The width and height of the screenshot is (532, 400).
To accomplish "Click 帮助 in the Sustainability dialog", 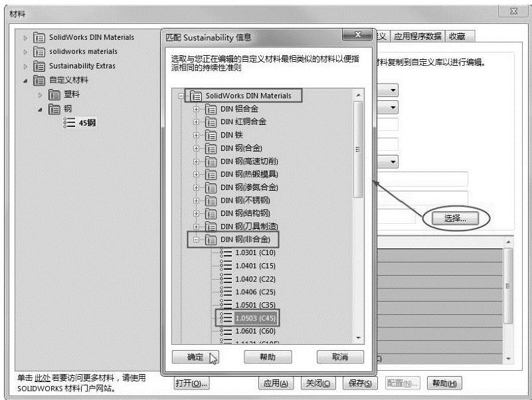I will [268, 357].
